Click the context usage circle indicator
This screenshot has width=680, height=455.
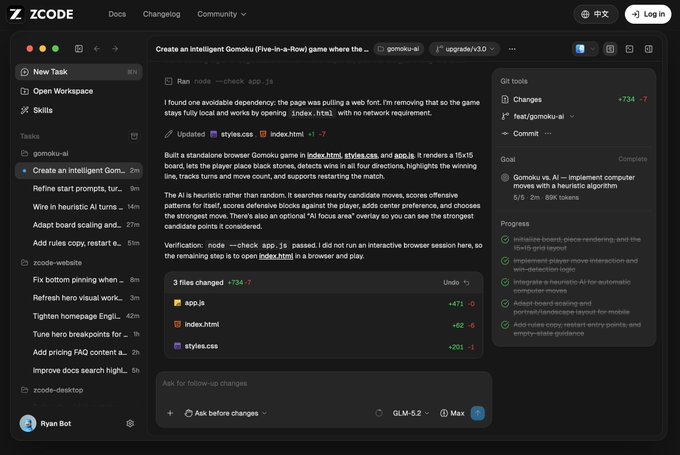pyautogui.click(x=379, y=413)
